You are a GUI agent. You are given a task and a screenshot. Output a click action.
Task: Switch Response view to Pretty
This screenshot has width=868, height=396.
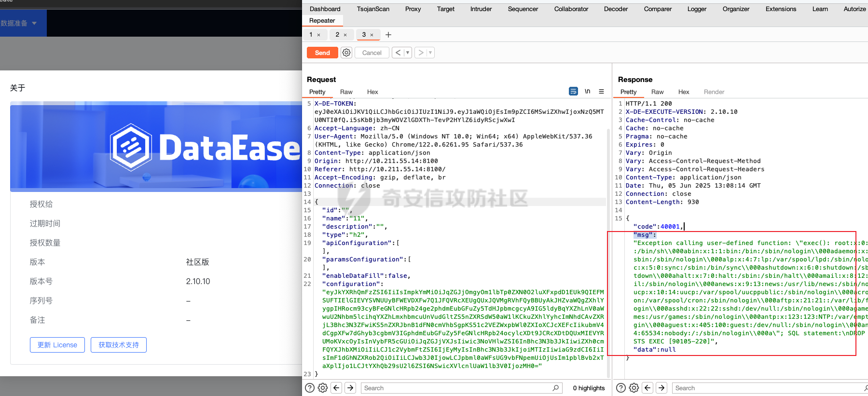(628, 92)
